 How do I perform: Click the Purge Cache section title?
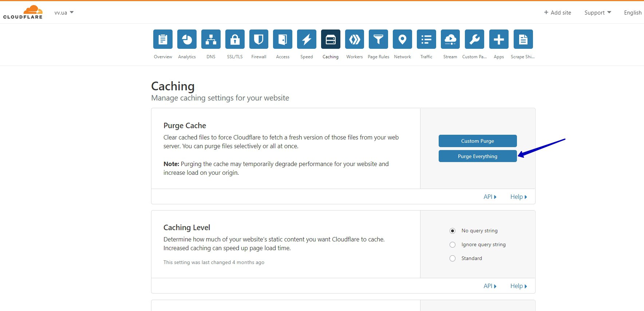coord(185,126)
